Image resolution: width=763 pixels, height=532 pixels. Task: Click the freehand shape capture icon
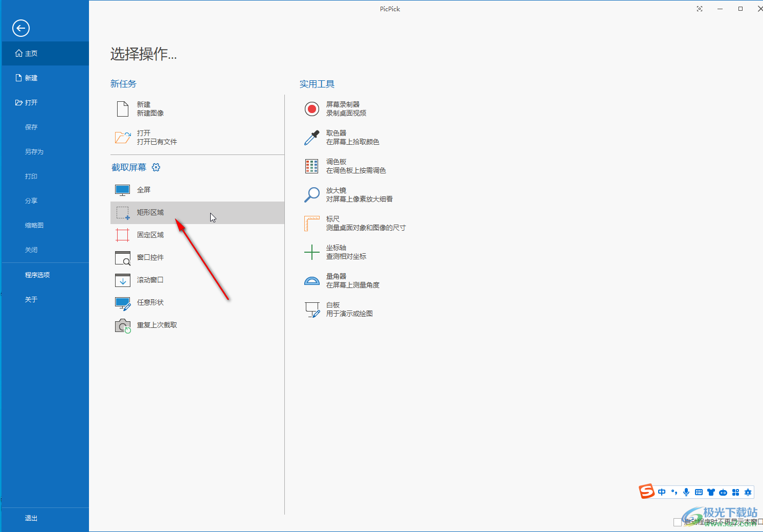click(123, 303)
